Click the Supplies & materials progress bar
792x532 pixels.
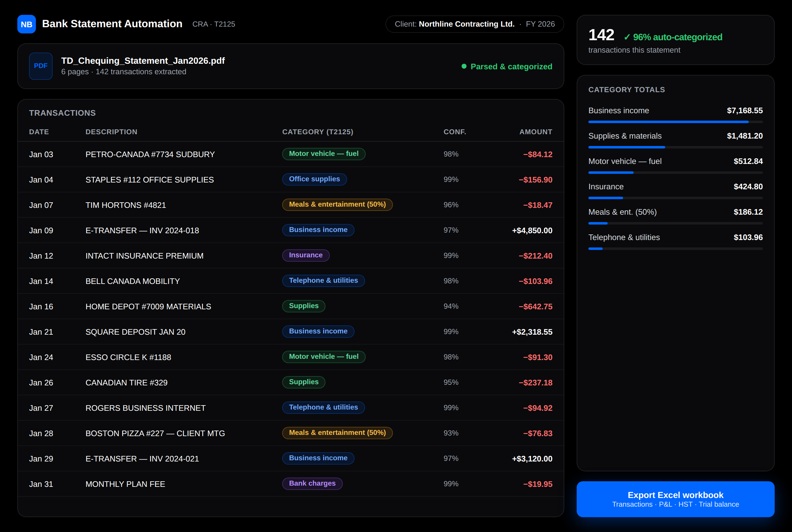675,147
